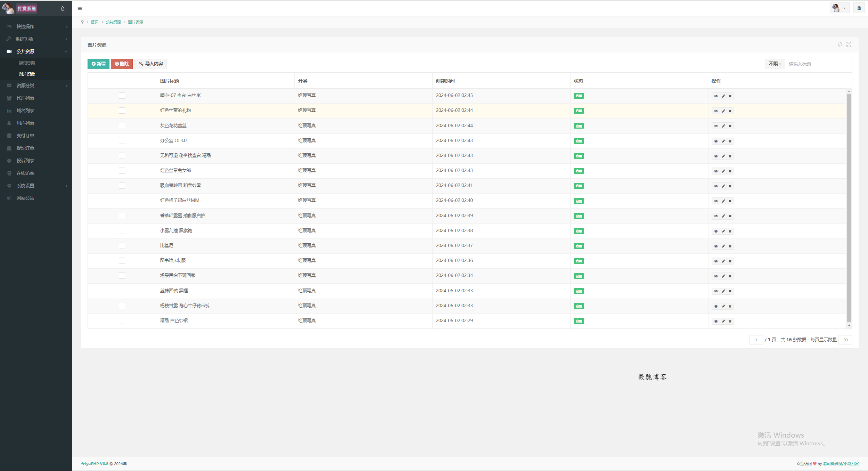Click the table vertical scrollbar
This screenshot has height=471, width=868.
(849, 208)
